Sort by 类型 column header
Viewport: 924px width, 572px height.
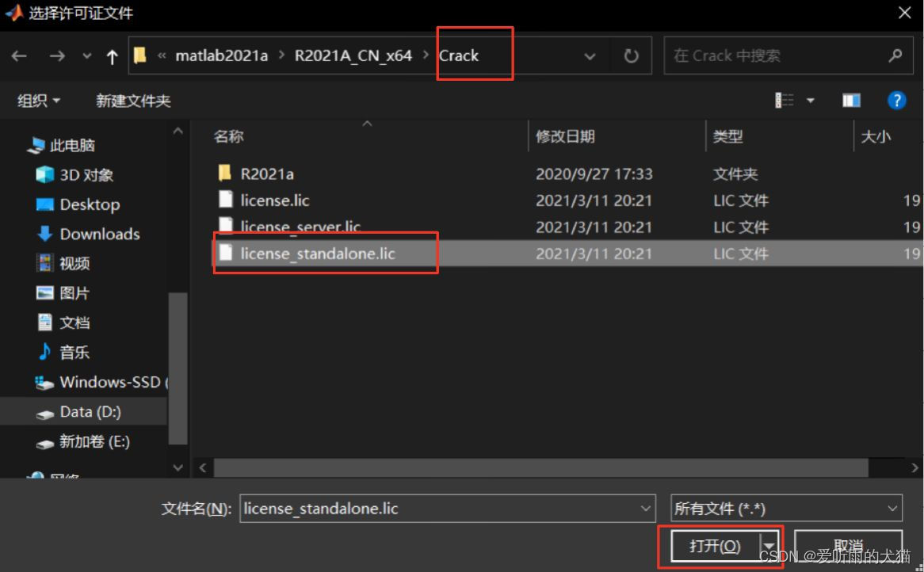(x=727, y=137)
